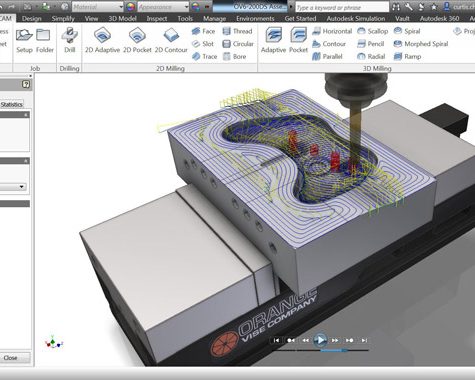
Task: Choose the 2D Contour operation
Action: point(171,40)
